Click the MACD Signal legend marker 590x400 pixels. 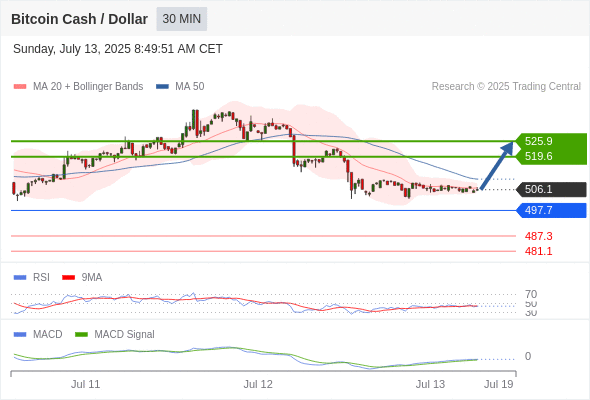pyautogui.click(x=81, y=335)
